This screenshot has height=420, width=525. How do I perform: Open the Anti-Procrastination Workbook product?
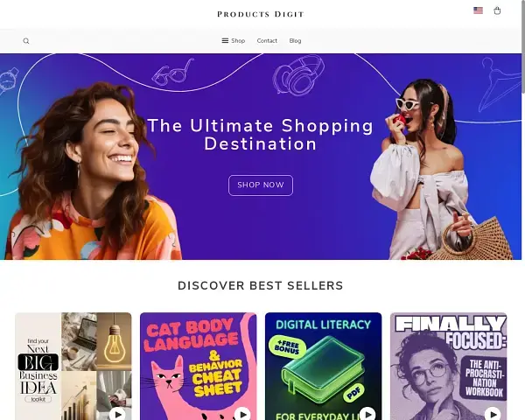coord(448,366)
